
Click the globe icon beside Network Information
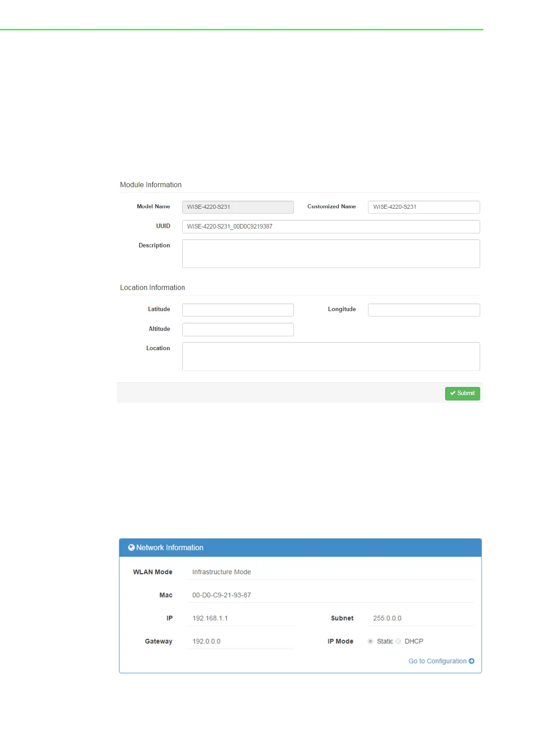click(x=131, y=547)
